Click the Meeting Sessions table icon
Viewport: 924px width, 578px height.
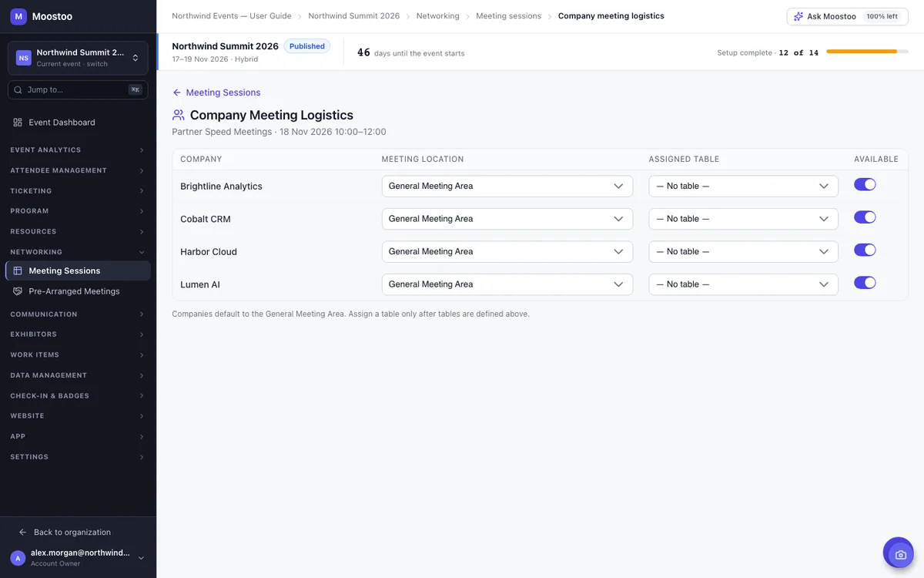coord(18,271)
